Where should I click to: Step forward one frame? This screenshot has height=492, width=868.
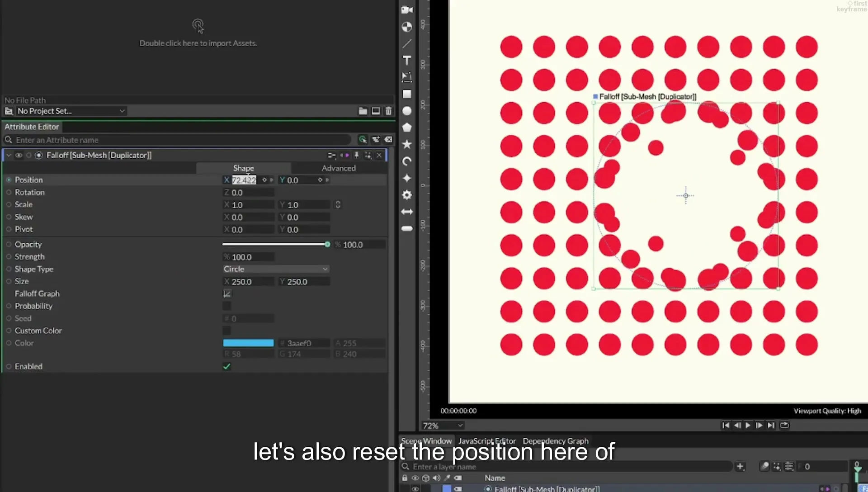(759, 425)
